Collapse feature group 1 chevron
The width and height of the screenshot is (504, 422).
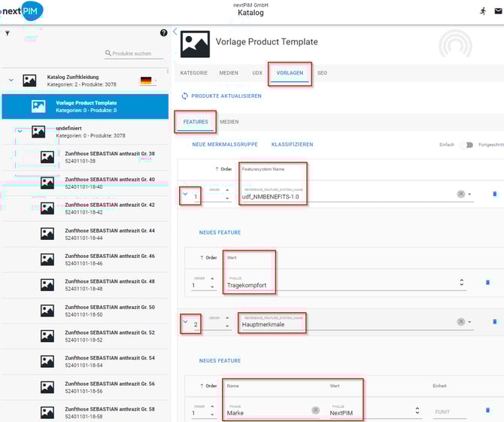(x=185, y=194)
